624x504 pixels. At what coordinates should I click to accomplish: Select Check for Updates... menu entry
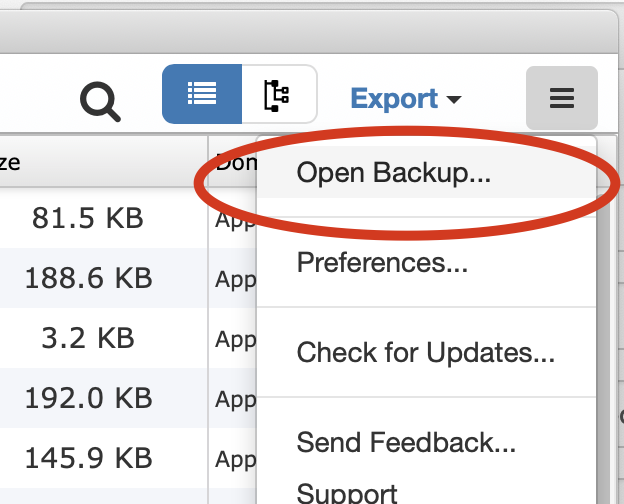click(x=425, y=352)
